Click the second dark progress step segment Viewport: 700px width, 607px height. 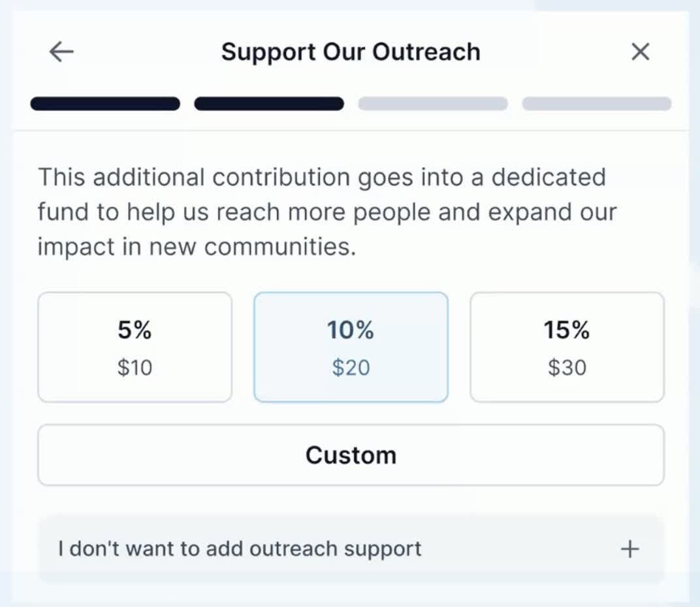click(269, 104)
